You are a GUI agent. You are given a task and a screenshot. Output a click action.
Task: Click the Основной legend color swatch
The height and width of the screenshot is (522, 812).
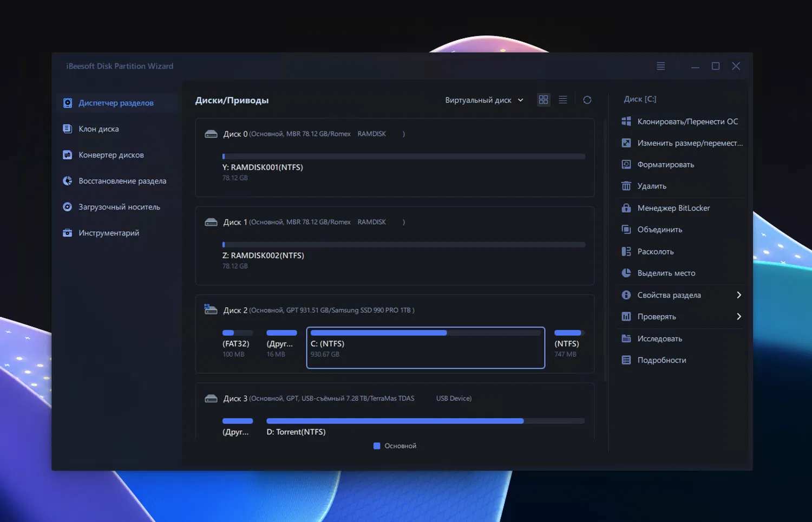tap(377, 446)
